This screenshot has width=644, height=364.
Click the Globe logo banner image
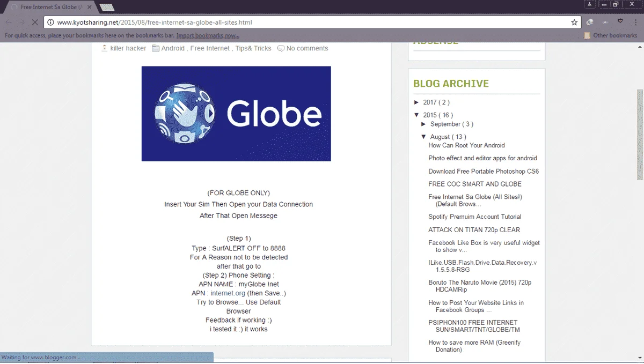pyautogui.click(x=236, y=114)
